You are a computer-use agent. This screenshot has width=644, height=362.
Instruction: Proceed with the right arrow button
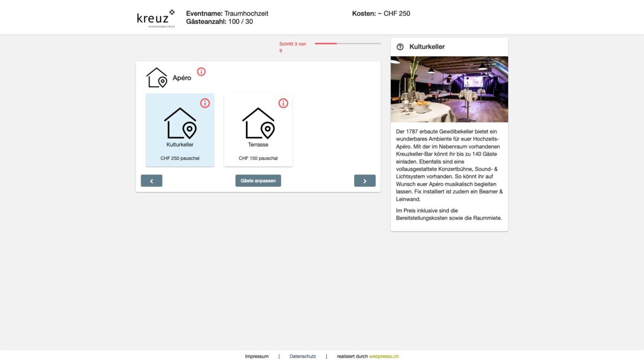(365, 181)
